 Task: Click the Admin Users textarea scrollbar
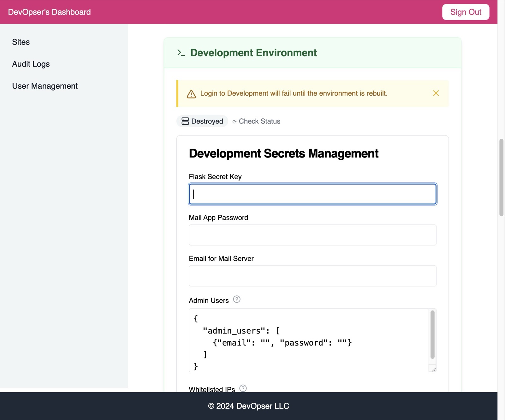point(432,334)
